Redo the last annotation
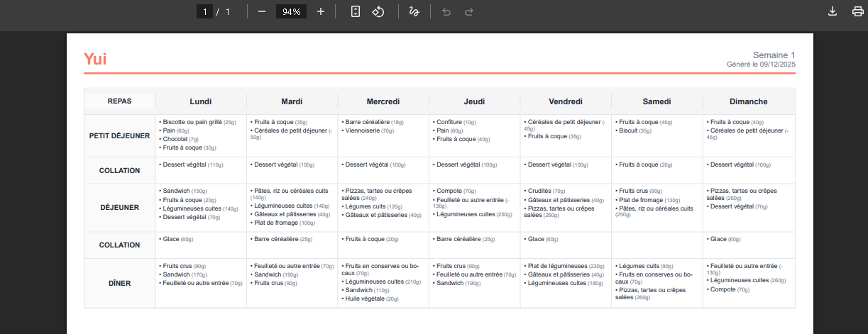The width and height of the screenshot is (868, 334). point(468,11)
